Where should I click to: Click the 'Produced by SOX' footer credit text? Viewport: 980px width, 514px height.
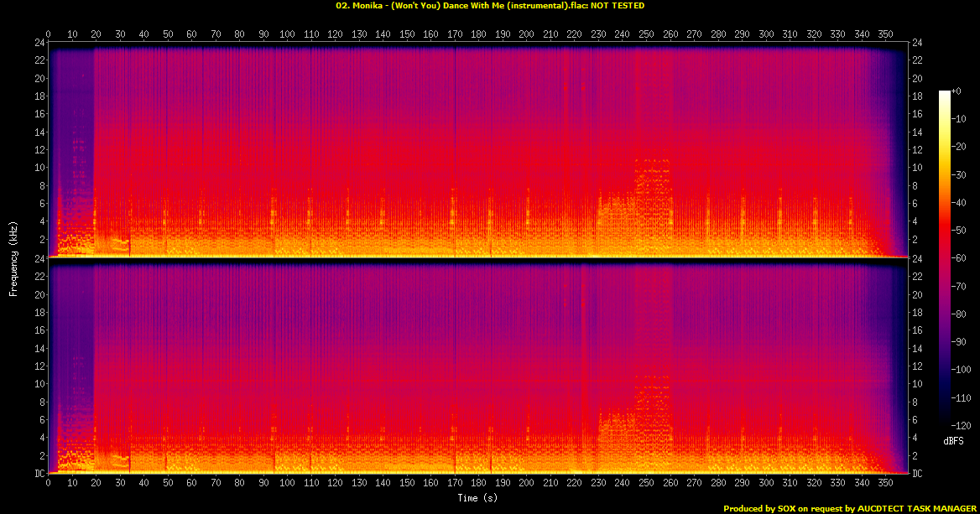point(850,509)
